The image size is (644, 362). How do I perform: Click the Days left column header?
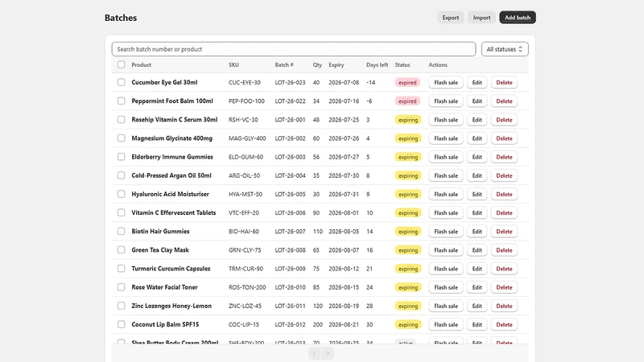[x=377, y=65]
